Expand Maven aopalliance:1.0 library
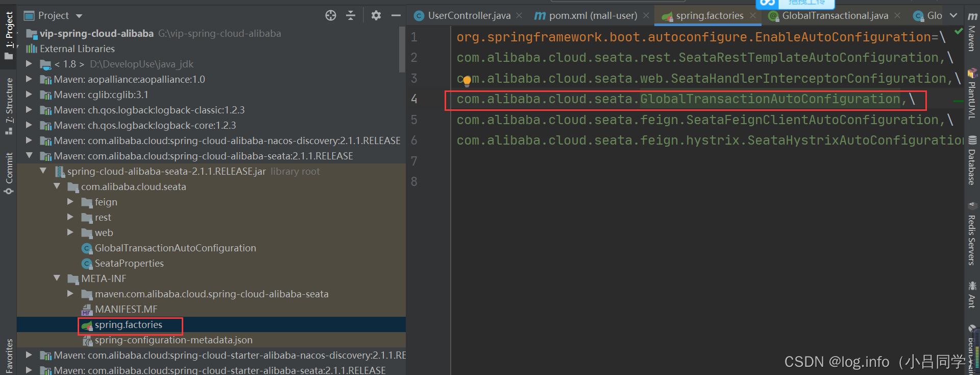This screenshot has width=980, height=375. click(29, 79)
